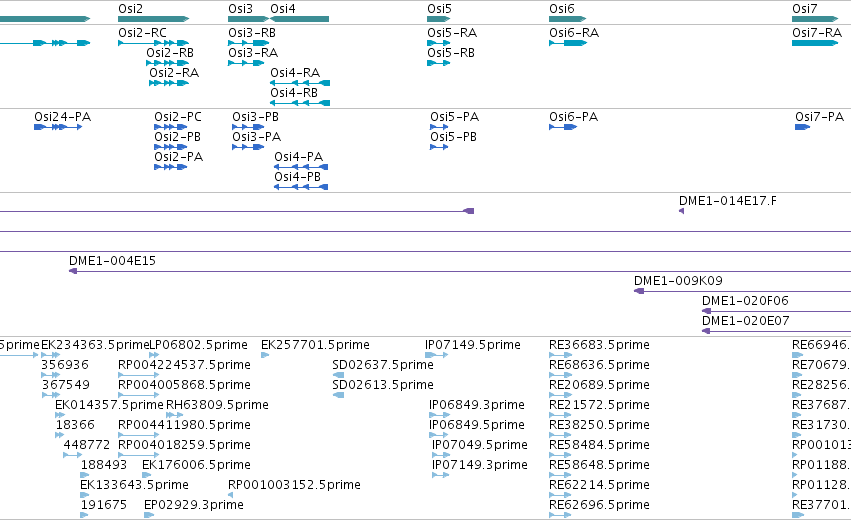The height and width of the screenshot is (520, 851).
Task: Click transcript Osi2-RA label
Action: [x=174, y=73]
